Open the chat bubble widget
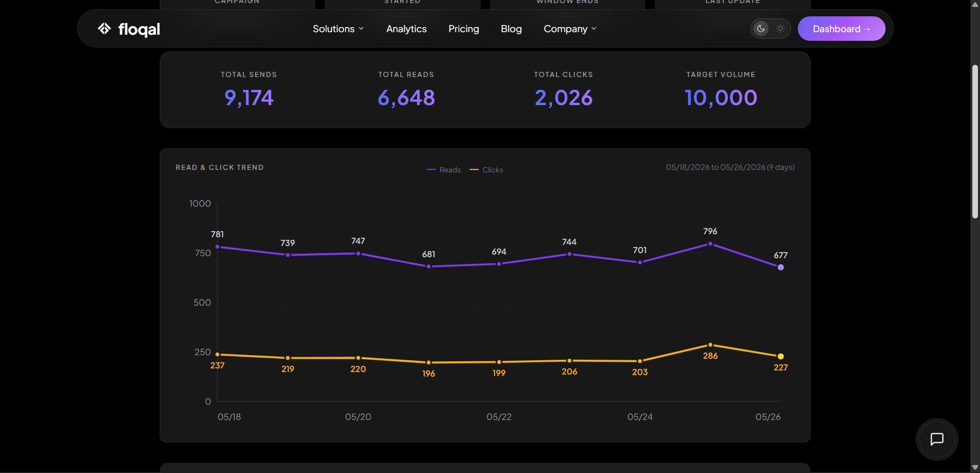980x473 pixels. pos(937,439)
